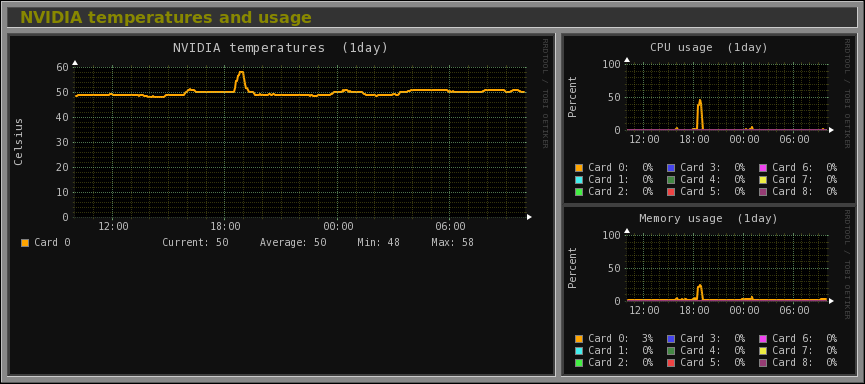Image resolution: width=865 pixels, height=384 pixels.
Task: Click the orange Card 0 temperature legend swatch
Action: click(25, 243)
